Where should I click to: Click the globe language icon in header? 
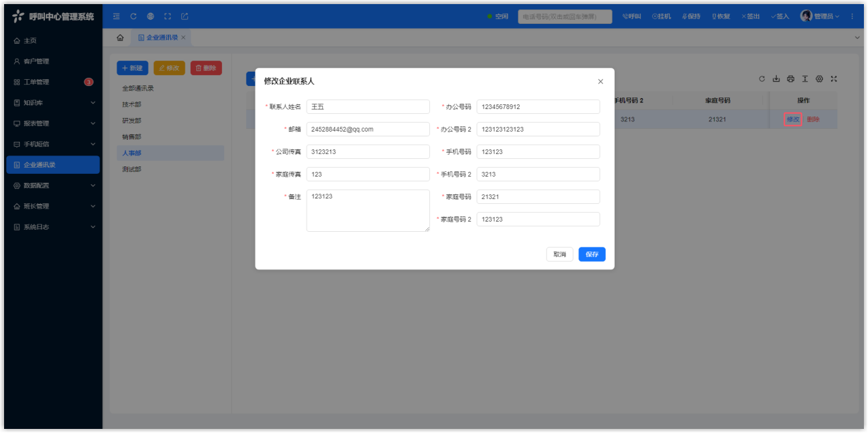click(151, 16)
